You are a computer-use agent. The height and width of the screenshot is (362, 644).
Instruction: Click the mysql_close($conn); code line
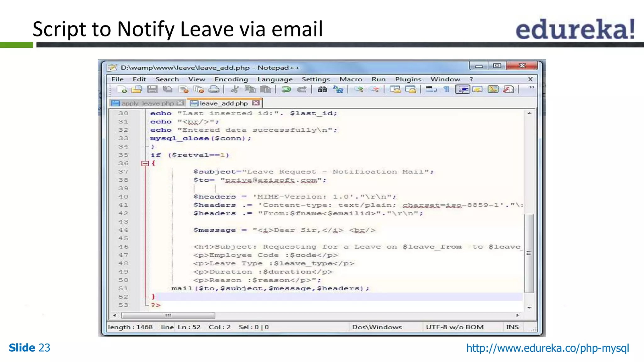(x=200, y=138)
